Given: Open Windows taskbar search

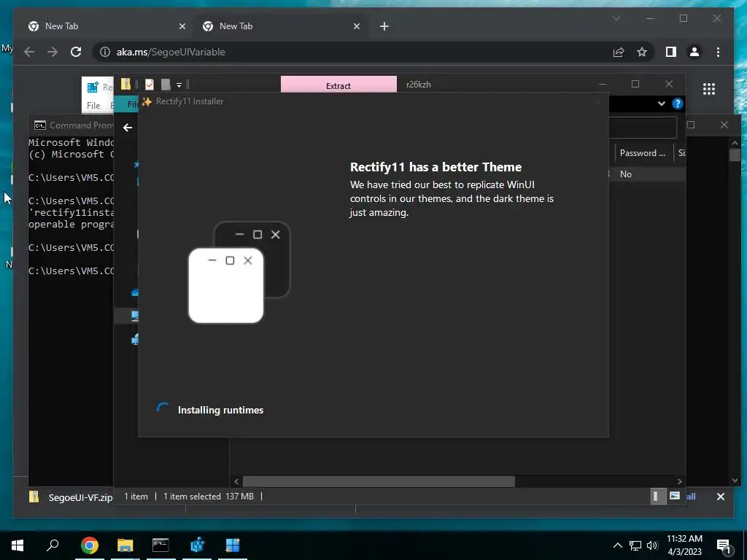Looking at the screenshot, I should (53, 545).
